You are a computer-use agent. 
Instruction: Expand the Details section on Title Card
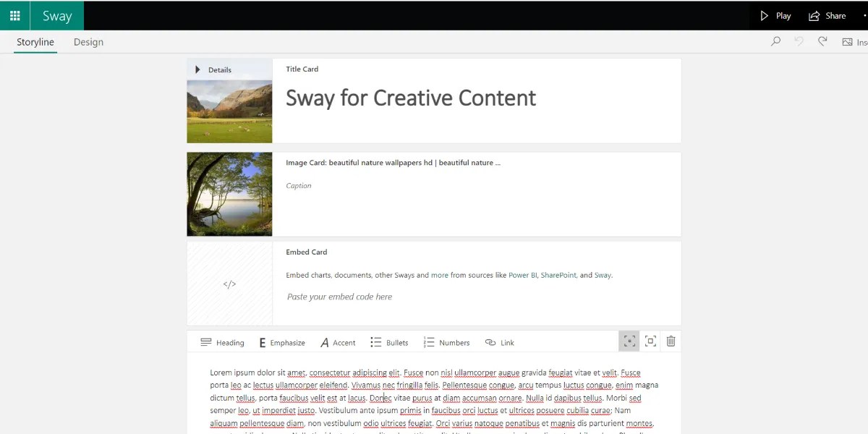pyautogui.click(x=197, y=69)
